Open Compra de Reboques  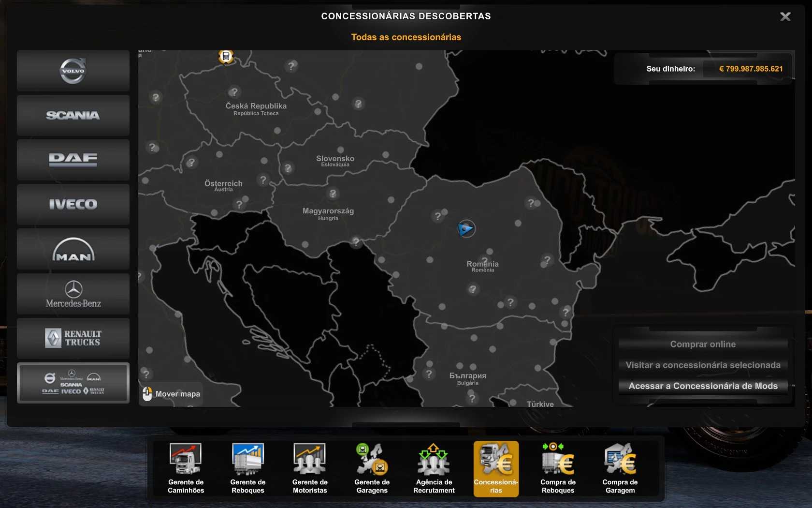(x=558, y=468)
